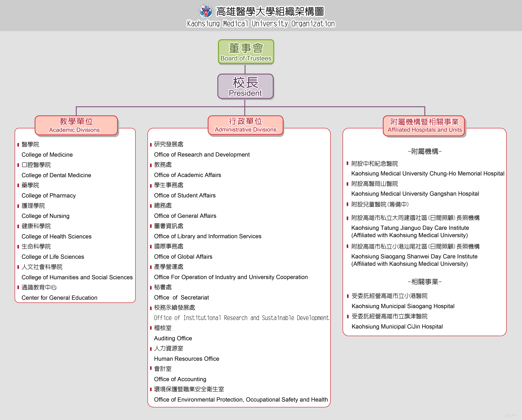Select Kaohsiung Municipal Siaogang Hospital
The height and width of the screenshot is (420, 522).
[403, 306]
